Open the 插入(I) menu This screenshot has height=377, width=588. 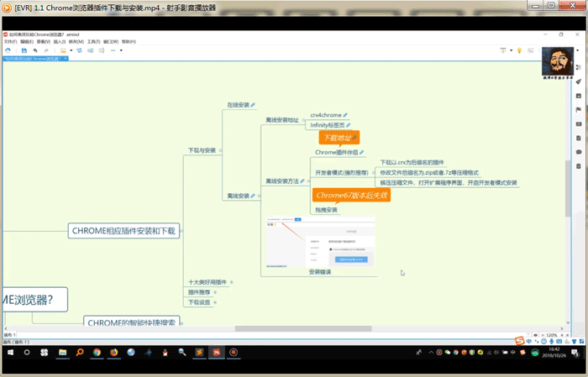pyautogui.click(x=60, y=42)
